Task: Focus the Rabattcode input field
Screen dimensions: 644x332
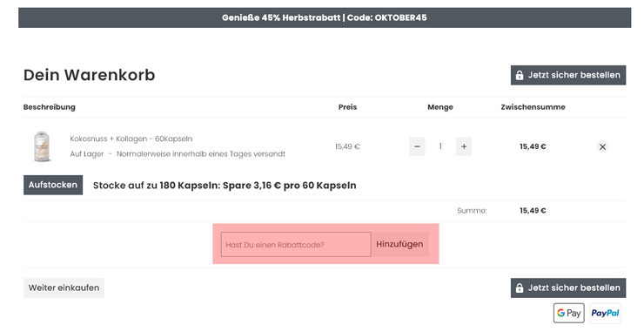Action: coord(296,244)
